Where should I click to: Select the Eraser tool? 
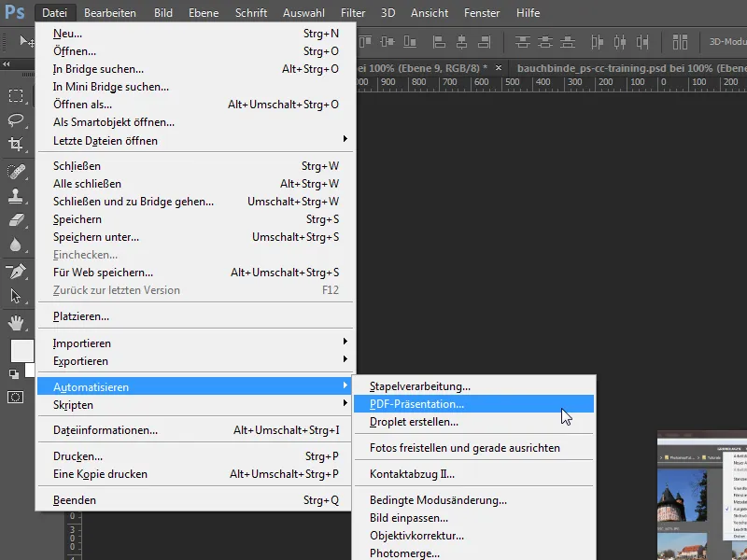coord(16,220)
